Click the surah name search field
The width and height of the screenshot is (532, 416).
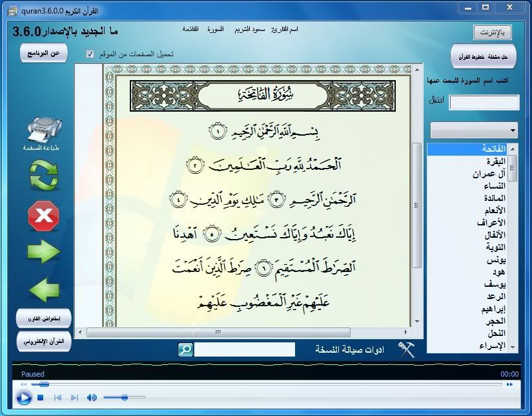[x=484, y=102]
